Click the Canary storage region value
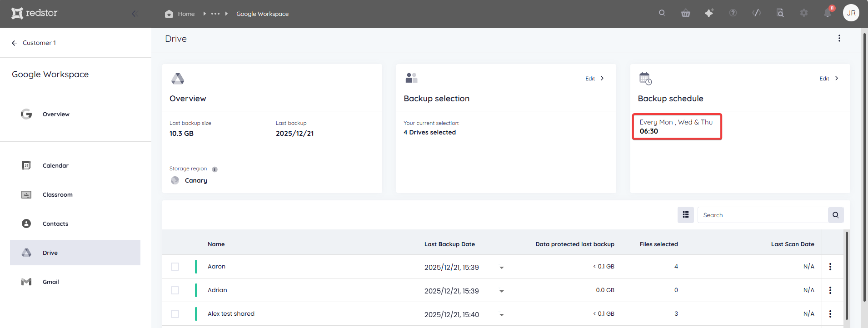Image resolution: width=868 pixels, height=328 pixels. tap(196, 180)
